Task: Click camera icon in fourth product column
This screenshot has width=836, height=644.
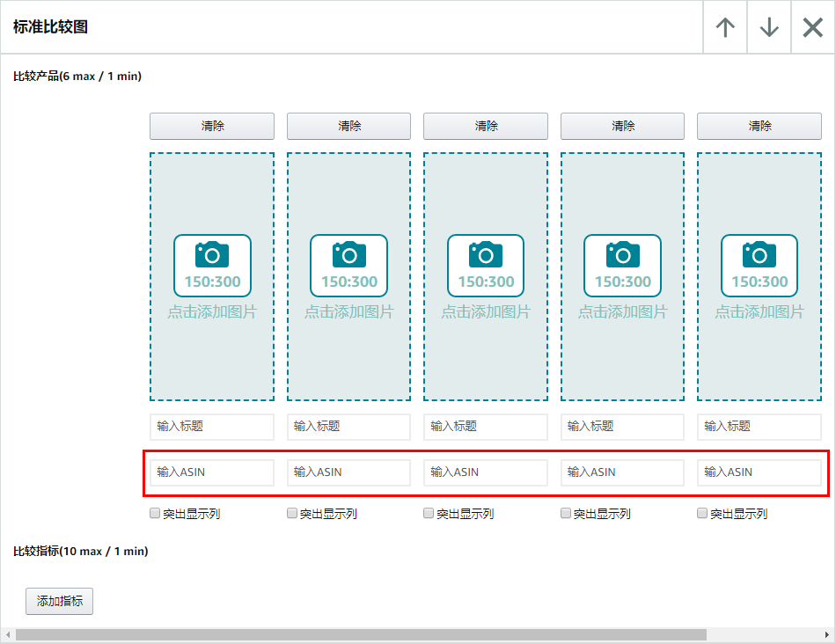Action: (622, 255)
